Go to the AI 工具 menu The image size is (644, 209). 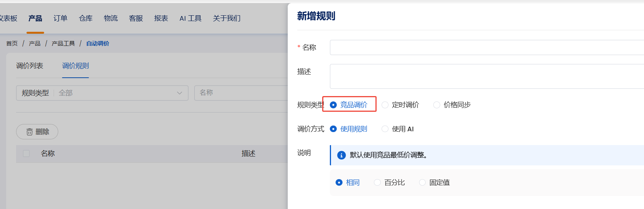[190, 18]
